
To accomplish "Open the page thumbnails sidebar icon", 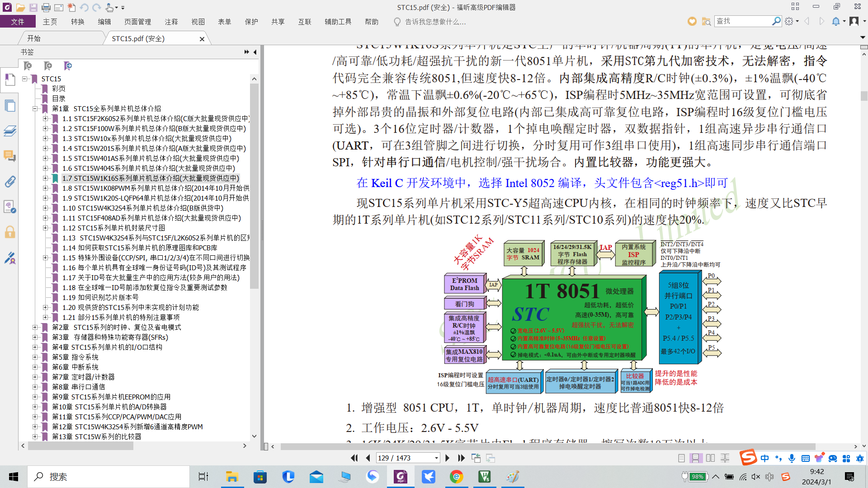I will click(x=9, y=106).
